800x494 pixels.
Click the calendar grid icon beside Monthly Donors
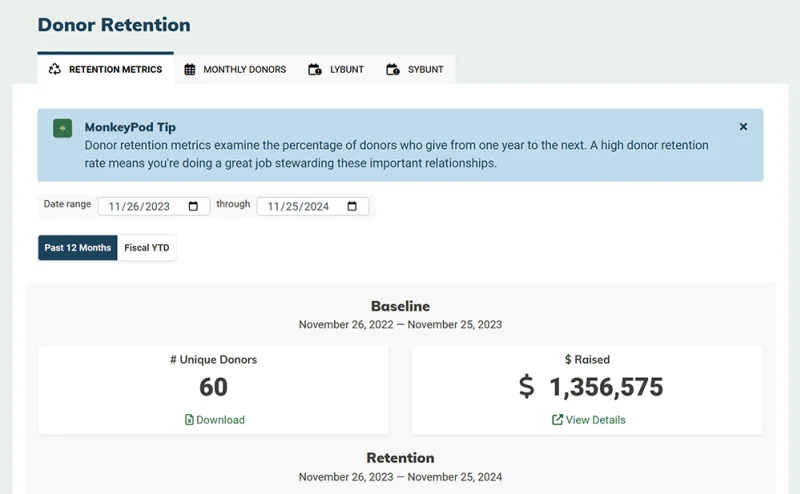pyautogui.click(x=189, y=69)
